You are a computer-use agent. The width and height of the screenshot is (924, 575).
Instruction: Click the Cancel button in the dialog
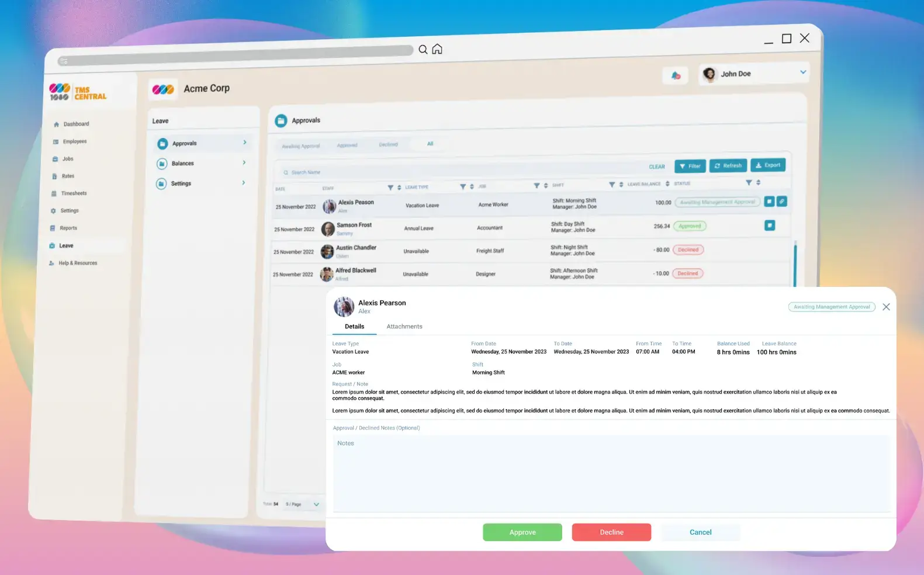[700, 532]
